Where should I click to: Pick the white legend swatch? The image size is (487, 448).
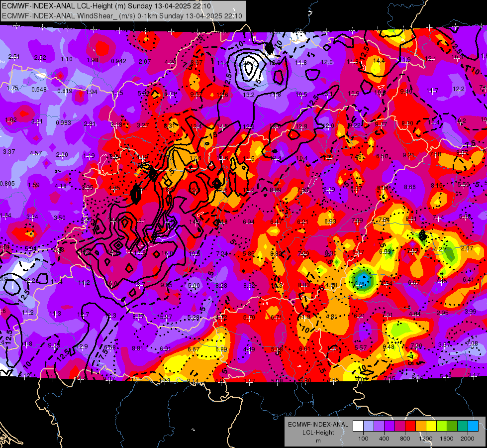(358, 426)
